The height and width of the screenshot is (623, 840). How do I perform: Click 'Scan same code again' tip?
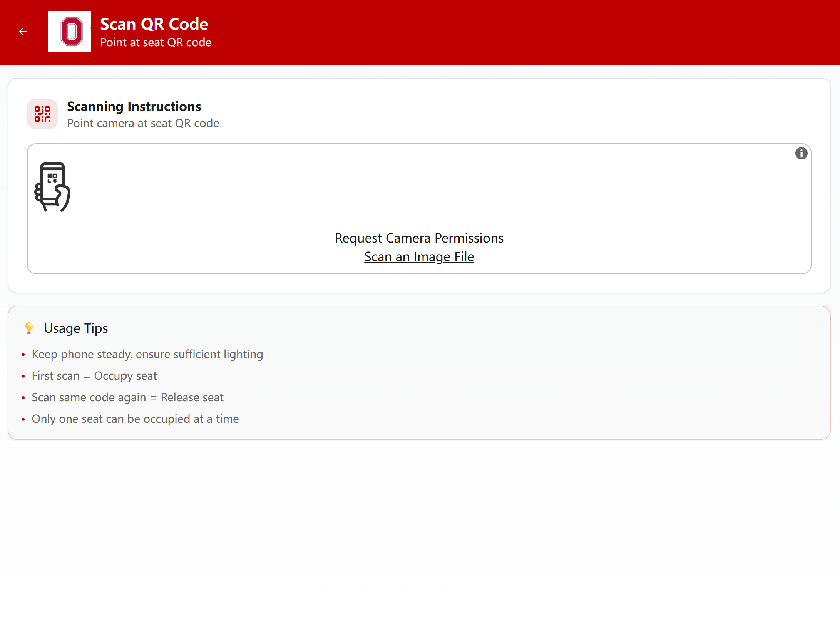pyautogui.click(x=127, y=397)
